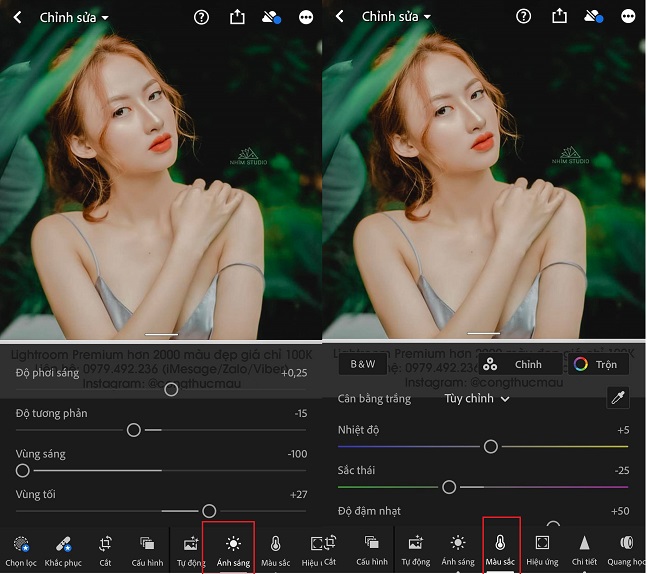Expand Chỉnh sửa dropdown in left screen
Image resolution: width=650 pixels, height=574 pixels.
[x=74, y=17]
